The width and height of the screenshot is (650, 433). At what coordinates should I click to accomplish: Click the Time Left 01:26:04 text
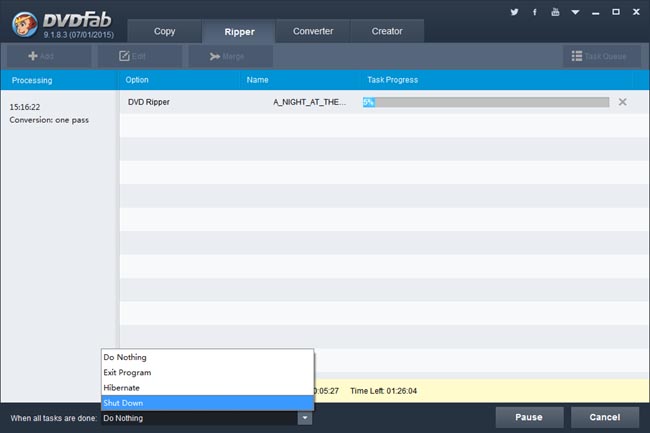point(383,391)
